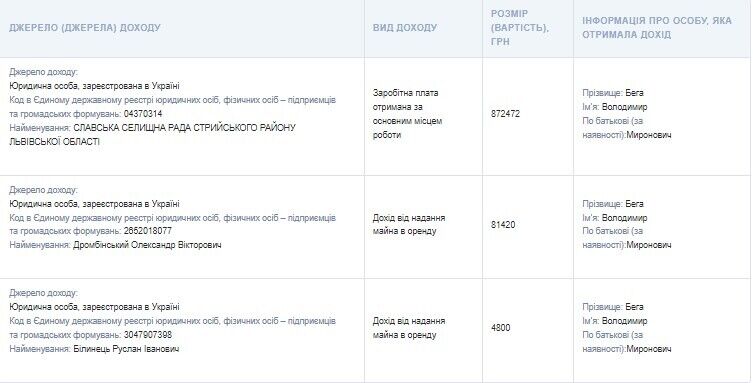Click the ДЖЕРЕЛО (ДЖЕРЕЛА) ДОХОДУ column header
Screen dimensions: 753x383
pos(85,27)
